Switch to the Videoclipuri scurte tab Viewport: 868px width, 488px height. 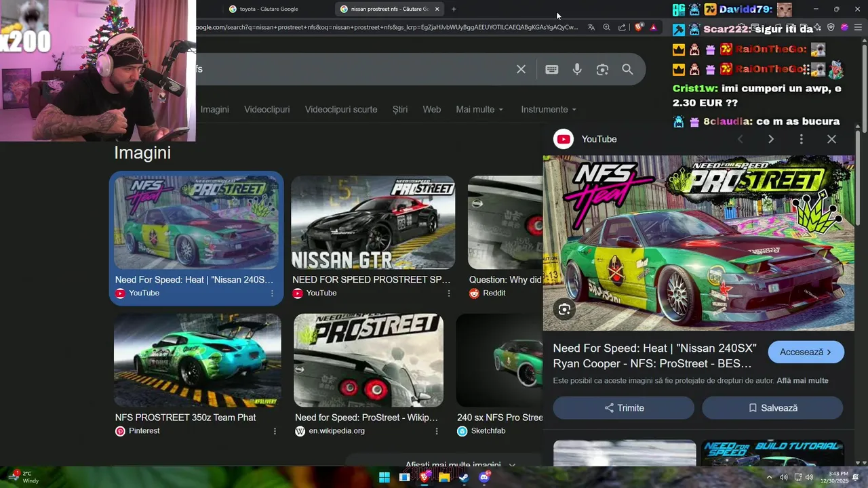point(341,109)
